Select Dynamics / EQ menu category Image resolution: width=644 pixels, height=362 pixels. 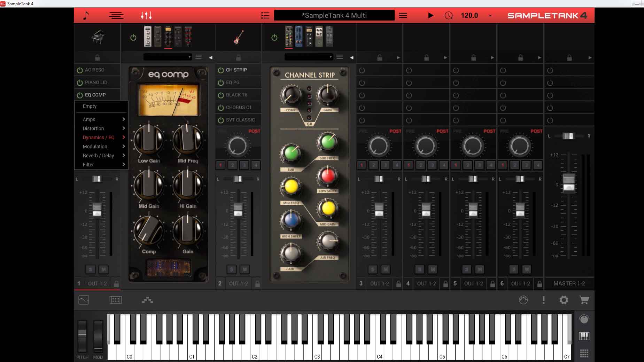99,137
